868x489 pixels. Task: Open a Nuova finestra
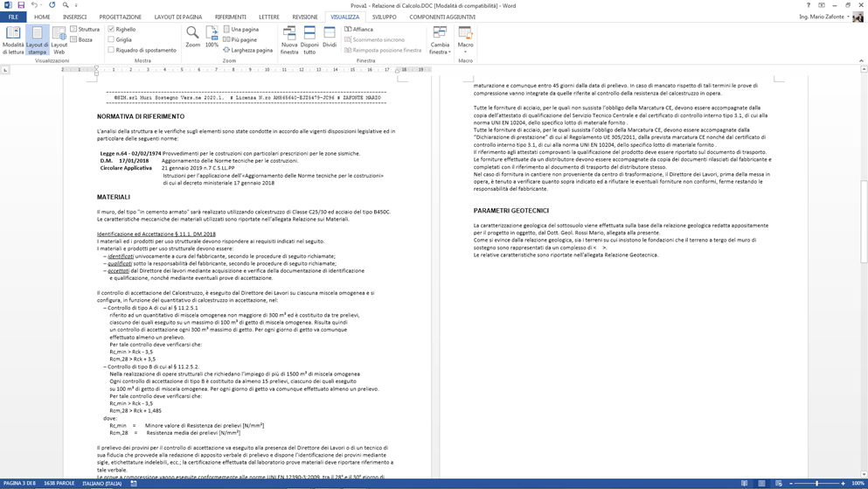coord(289,40)
